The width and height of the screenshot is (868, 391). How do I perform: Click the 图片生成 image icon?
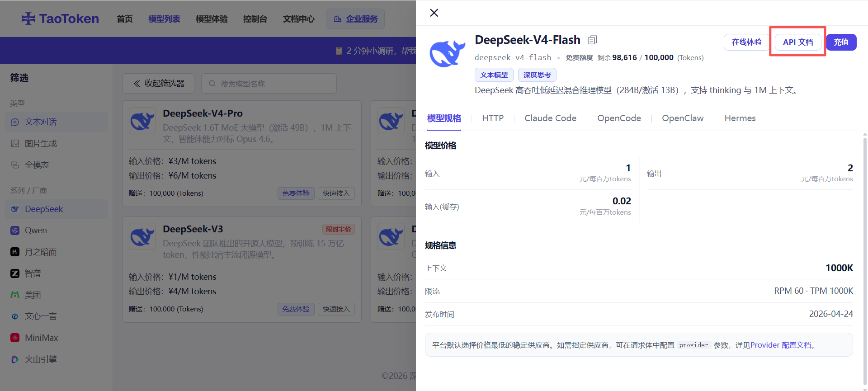pos(15,143)
